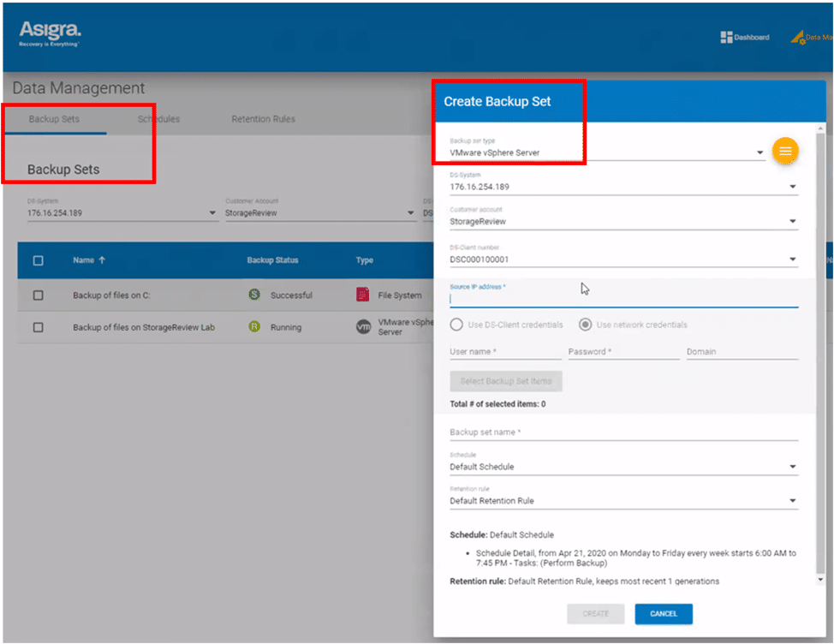Click the User name field

[x=505, y=352]
